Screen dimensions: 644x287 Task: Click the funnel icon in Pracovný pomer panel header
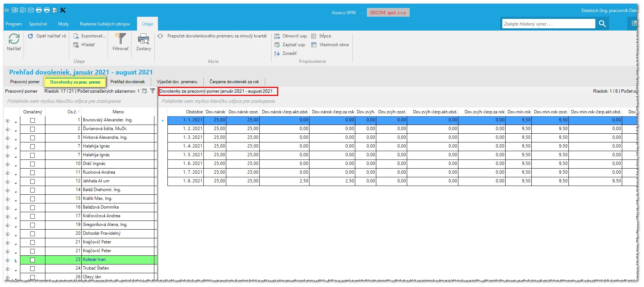tap(153, 91)
